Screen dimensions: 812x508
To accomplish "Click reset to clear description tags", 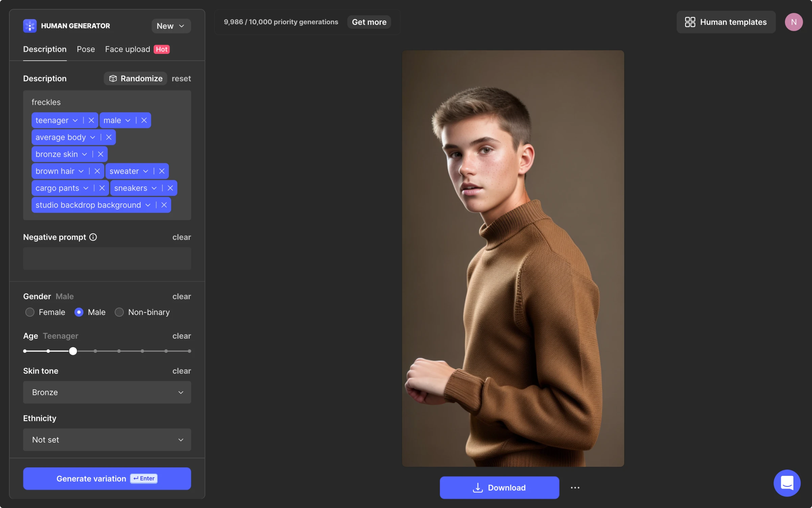I will pos(181,78).
